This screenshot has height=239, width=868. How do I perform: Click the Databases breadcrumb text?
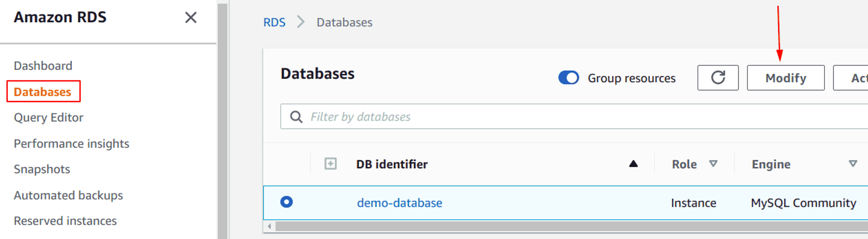point(345,22)
